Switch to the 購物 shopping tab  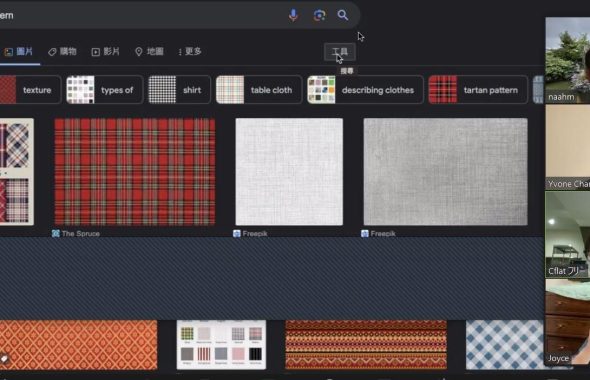coord(62,52)
